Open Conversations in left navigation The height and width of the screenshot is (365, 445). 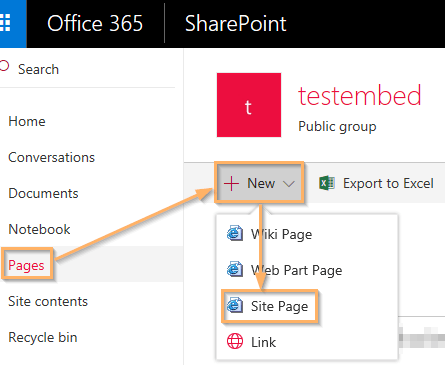point(51,157)
